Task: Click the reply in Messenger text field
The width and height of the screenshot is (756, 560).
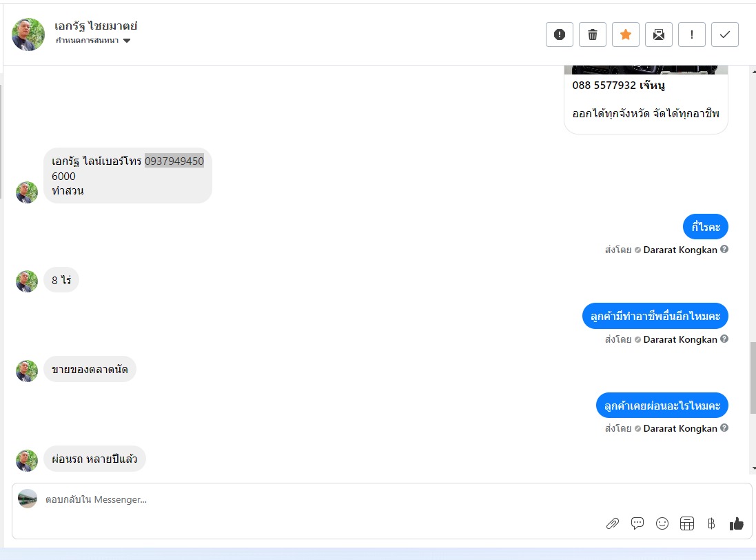Action: [x=276, y=499]
